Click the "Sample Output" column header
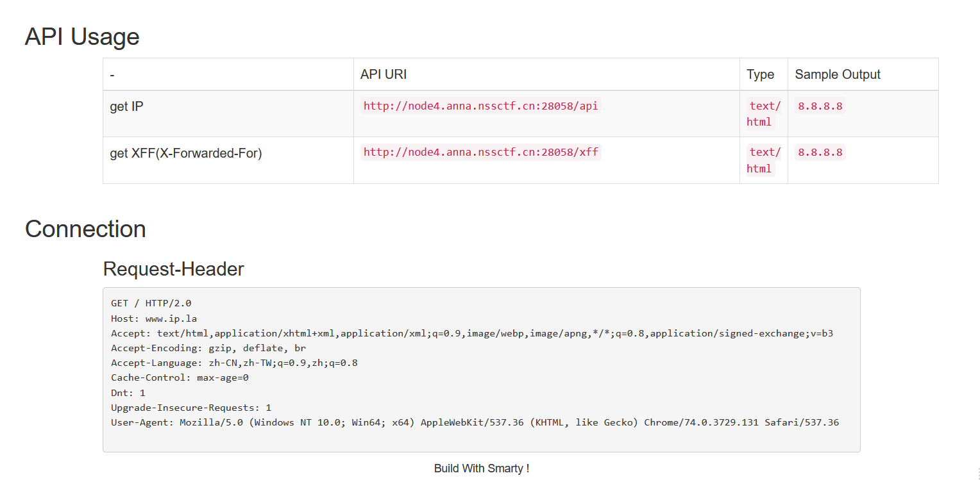 click(x=838, y=74)
